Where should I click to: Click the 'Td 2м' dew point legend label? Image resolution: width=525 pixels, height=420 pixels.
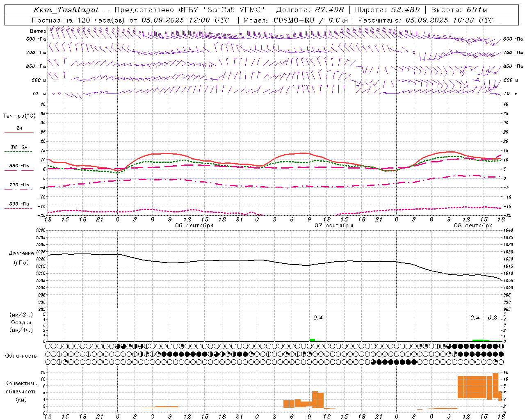19,147
